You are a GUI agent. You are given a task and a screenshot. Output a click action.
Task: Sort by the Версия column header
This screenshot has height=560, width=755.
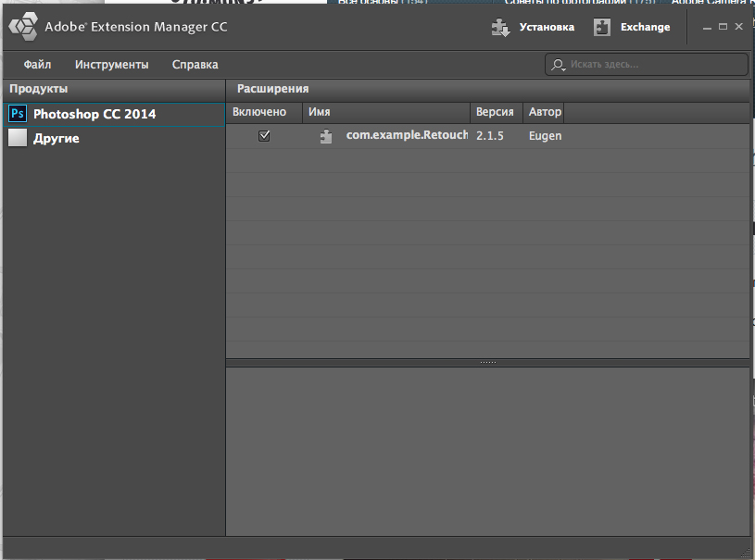tap(497, 112)
